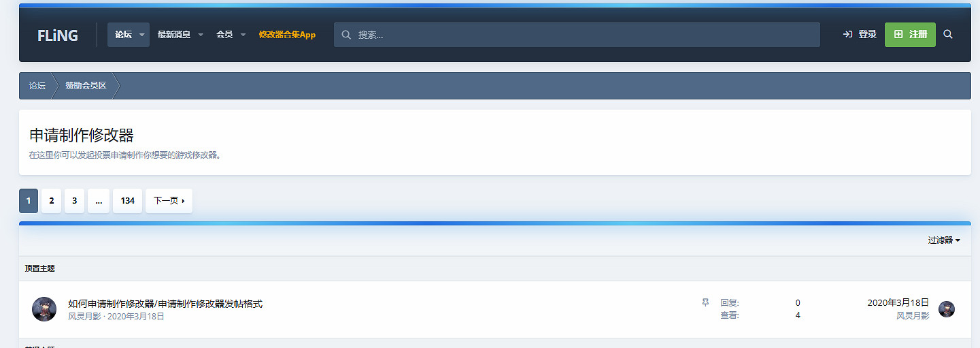Expand the 会员 dropdown arrow

coord(243,35)
